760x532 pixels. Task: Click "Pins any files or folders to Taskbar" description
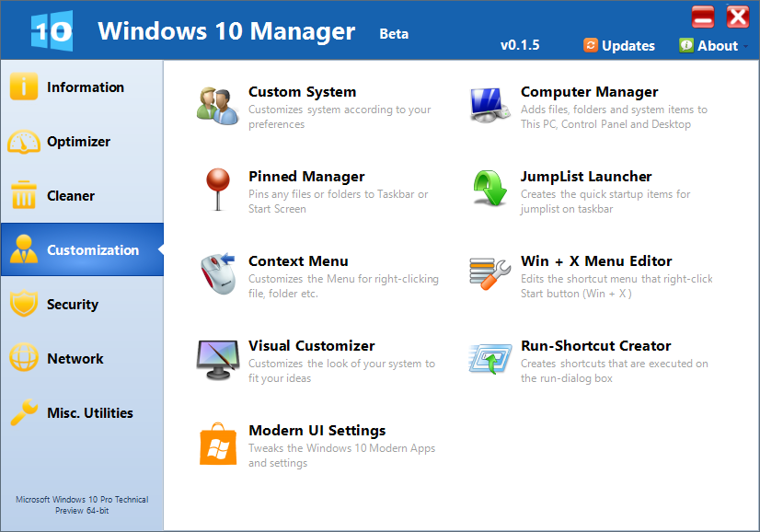pyautogui.click(x=339, y=202)
